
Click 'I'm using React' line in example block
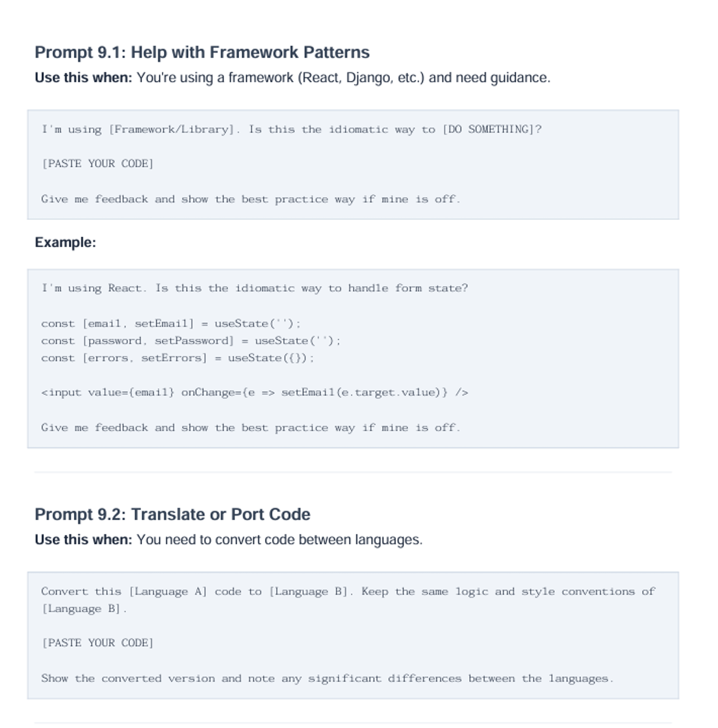(x=255, y=288)
